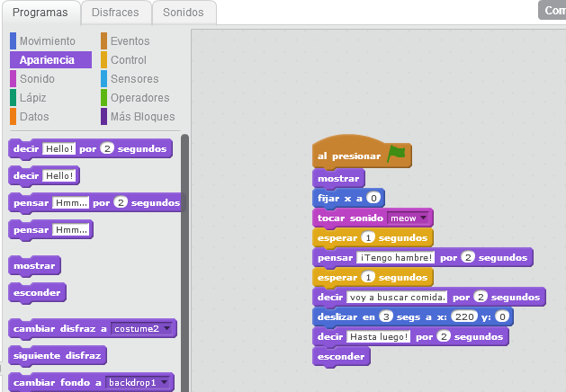
Task: Click the blue Movimiento color swatch
Action: 13,41
